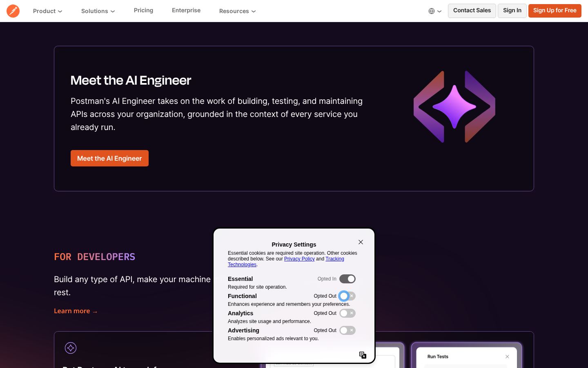Click the Contact Sales button

tap(472, 11)
